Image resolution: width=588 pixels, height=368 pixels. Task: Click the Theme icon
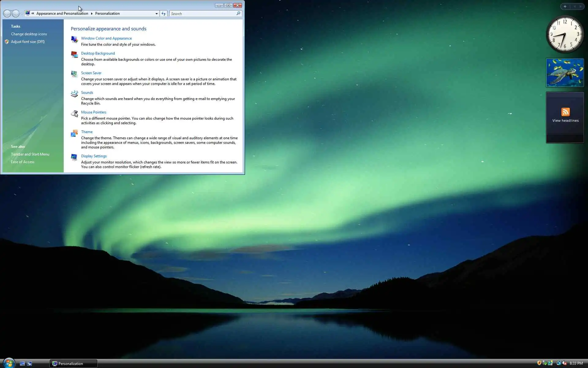[74, 133]
